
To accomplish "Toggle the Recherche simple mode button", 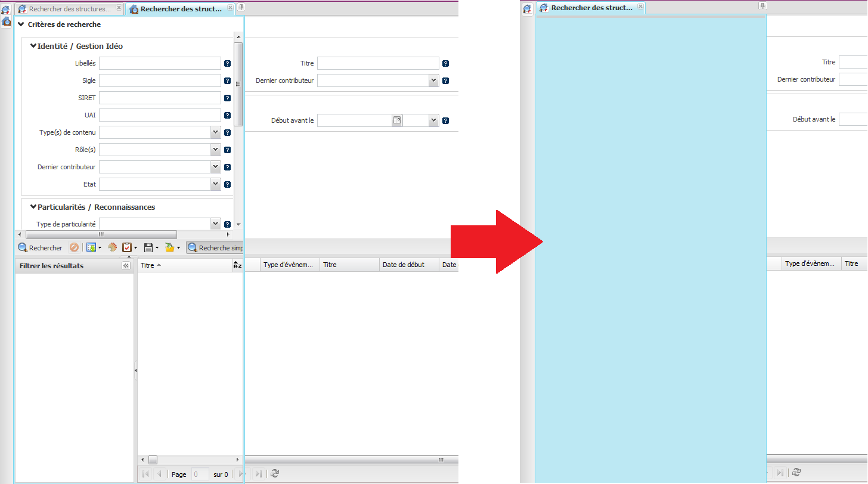I will pyautogui.click(x=215, y=248).
